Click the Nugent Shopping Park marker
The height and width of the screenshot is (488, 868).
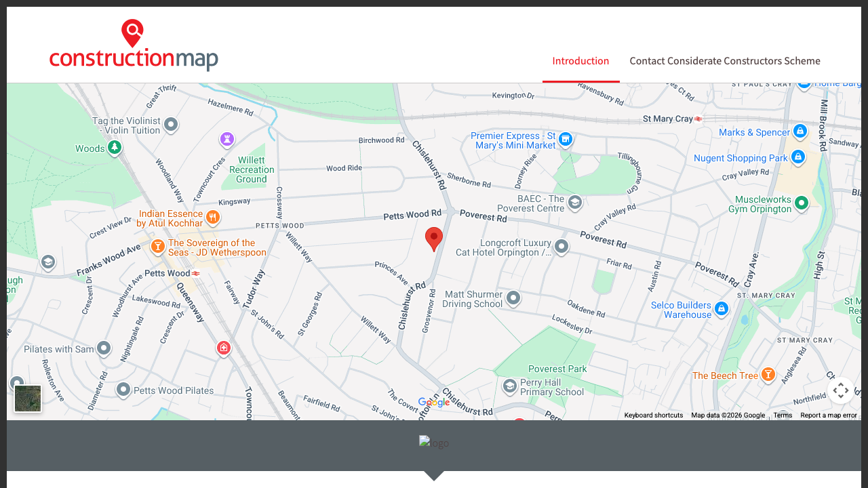[x=798, y=157]
